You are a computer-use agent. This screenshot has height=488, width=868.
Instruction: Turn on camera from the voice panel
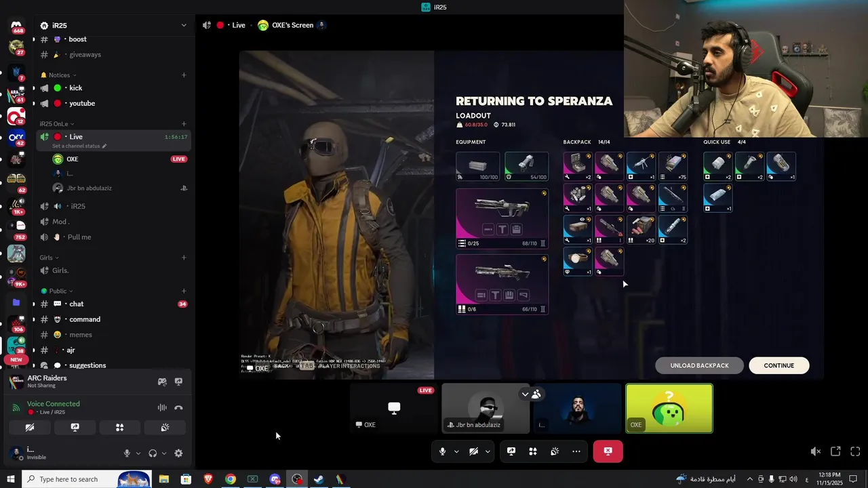tap(30, 428)
